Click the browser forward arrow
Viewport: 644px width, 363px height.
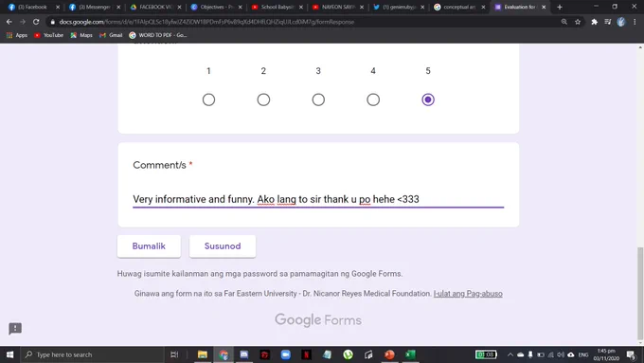[x=23, y=22]
